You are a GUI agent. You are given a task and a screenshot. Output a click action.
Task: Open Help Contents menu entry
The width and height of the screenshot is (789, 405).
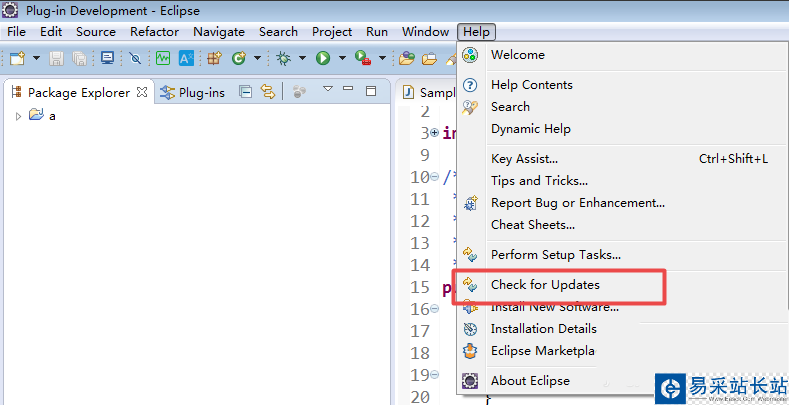pos(622,85)
